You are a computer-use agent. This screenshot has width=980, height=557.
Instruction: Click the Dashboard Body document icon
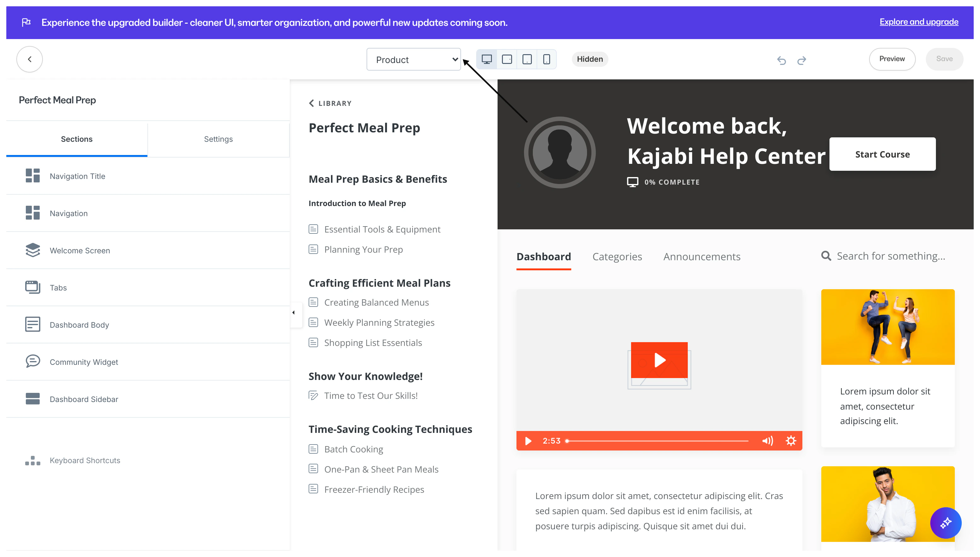32,324
